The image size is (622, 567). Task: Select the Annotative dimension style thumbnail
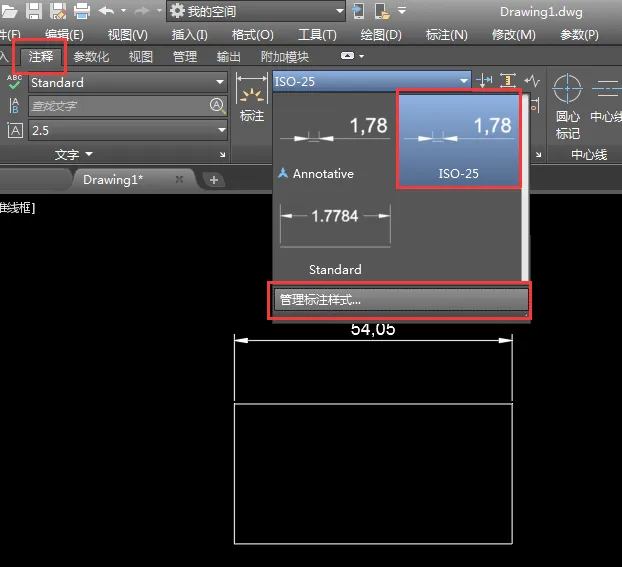(x=335, y=142)
